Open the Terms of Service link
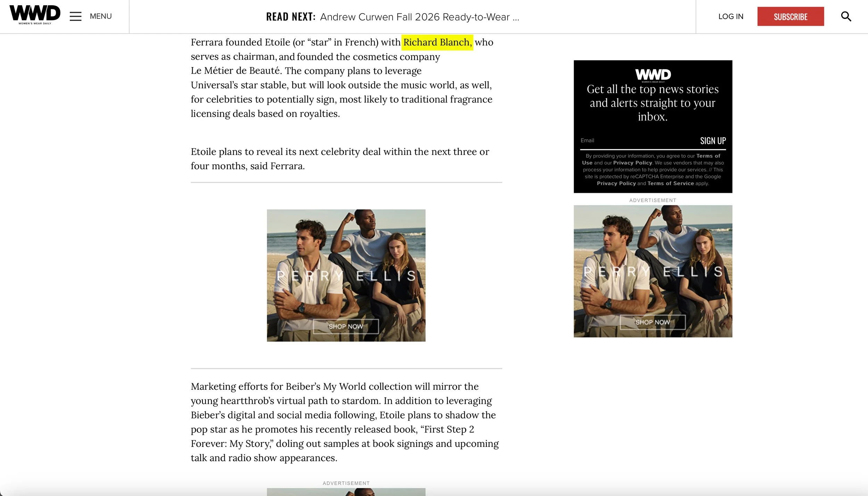Viewport: 868px width, 496px height. point(670,183)
